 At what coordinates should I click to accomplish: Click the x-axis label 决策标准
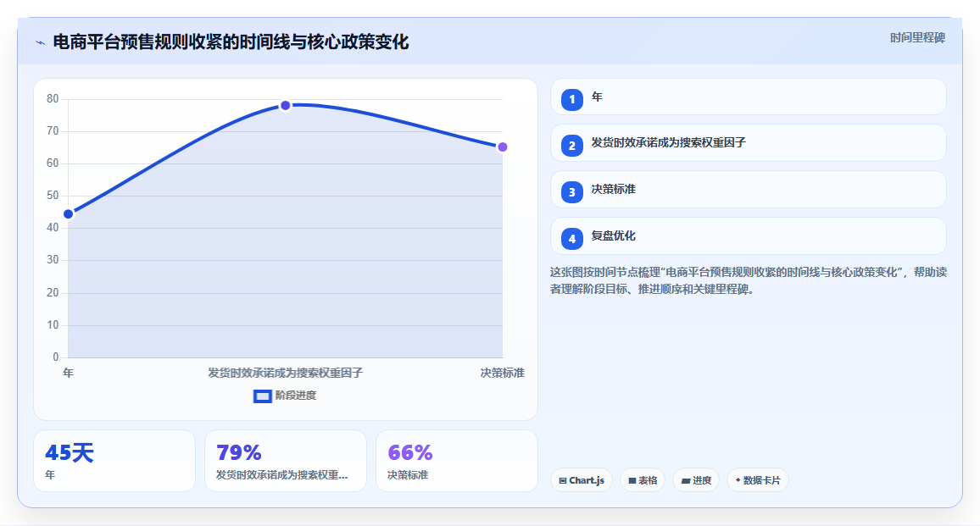[x=503, y=373]
